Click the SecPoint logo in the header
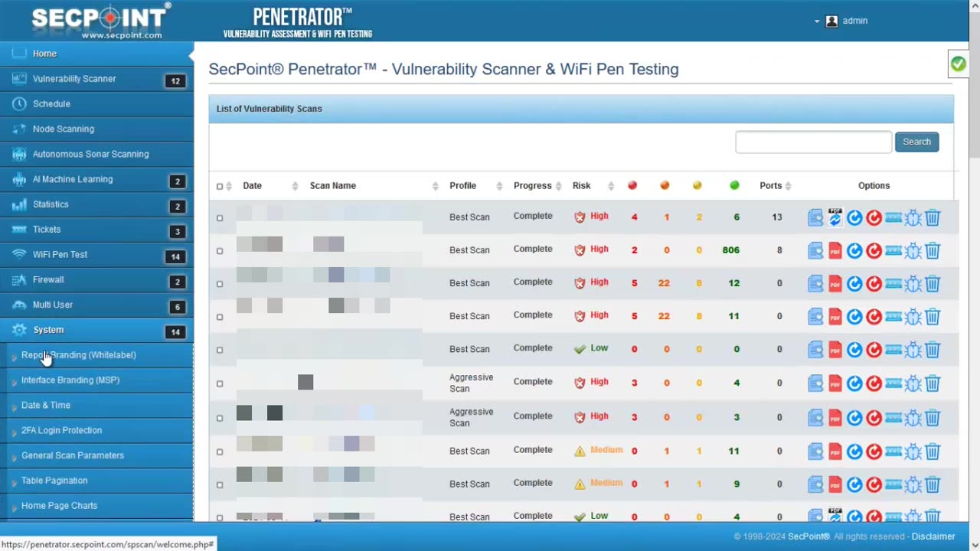Screen dimensions: 980x551 coord(101,20)
